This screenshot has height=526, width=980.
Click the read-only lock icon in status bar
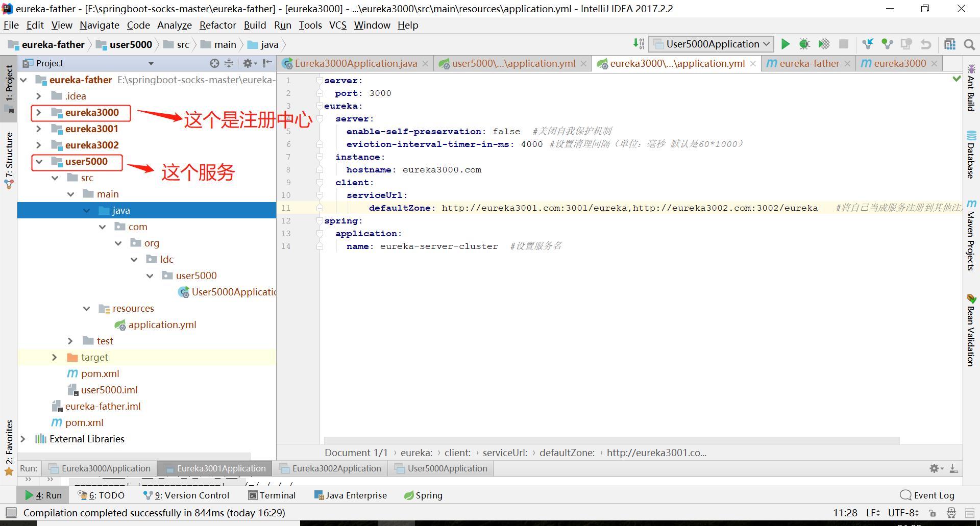coord(933,513)
